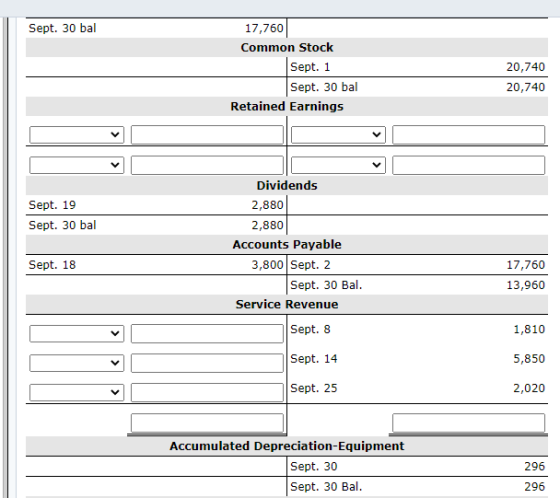The width and height of the screenshot is (560, 498).
Task: Open first-row credit date dropdown under Retained Earnings
Action: pos(338,135)
